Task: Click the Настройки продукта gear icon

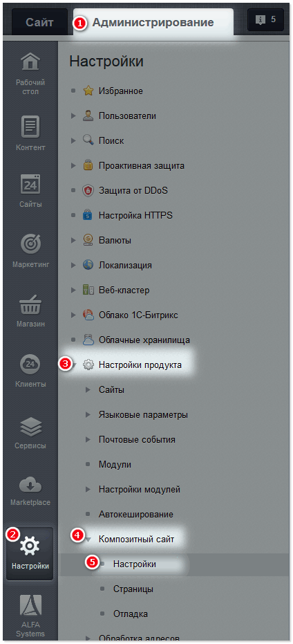Action: (x=88, y=365)
